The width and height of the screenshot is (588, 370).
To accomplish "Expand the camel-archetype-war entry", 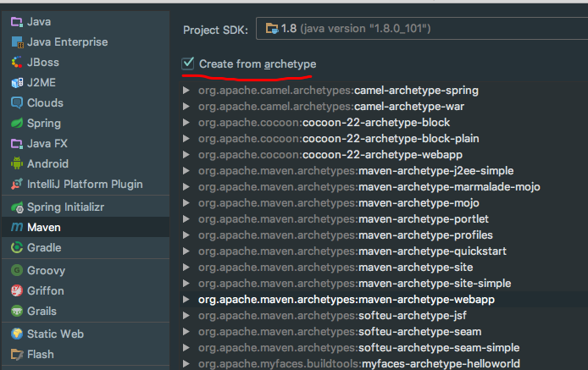I will pos(186,107).
